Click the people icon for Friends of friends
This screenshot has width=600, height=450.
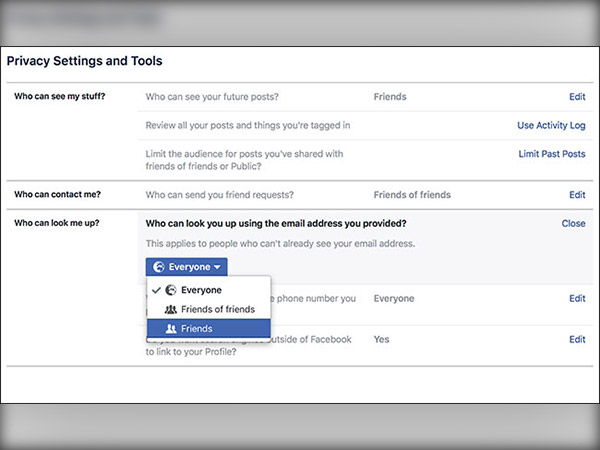coord(170,309)
